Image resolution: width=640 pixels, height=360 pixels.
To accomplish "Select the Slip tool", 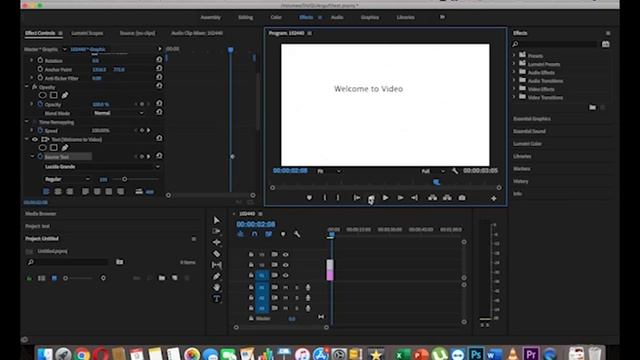I will point(216,265).
